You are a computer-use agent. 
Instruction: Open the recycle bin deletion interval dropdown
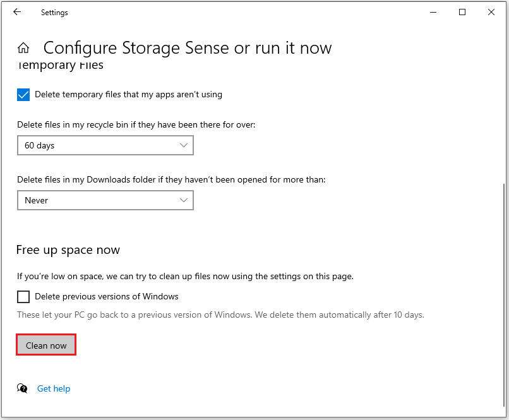click(105, 145)
